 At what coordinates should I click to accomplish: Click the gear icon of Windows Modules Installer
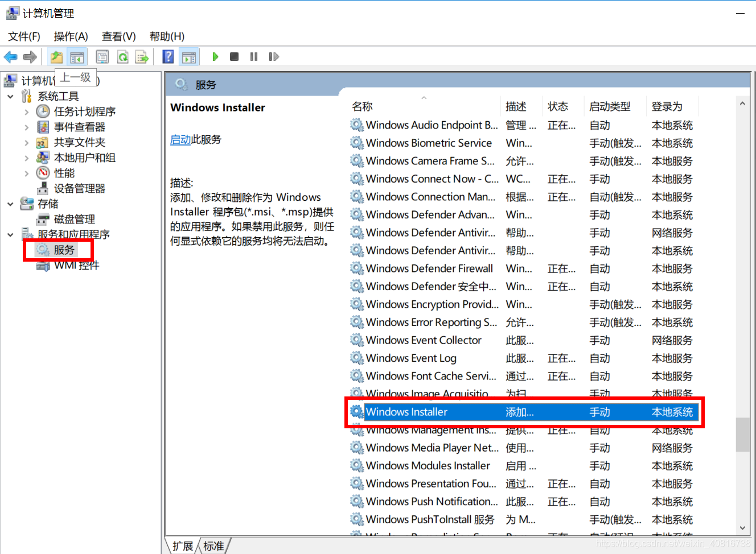pyautogui.click(x=356, y=466)
